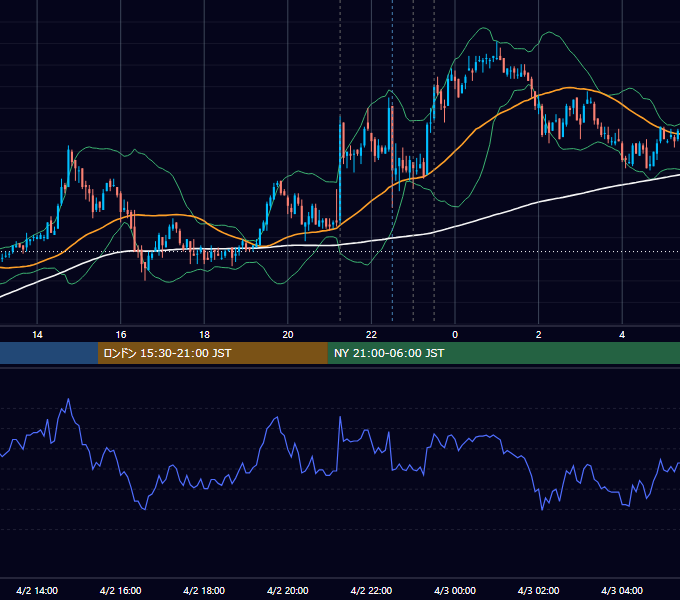Click the '4/2 22:00' date label
Screen dimensions: 680x600
click(x=371, y=591)
